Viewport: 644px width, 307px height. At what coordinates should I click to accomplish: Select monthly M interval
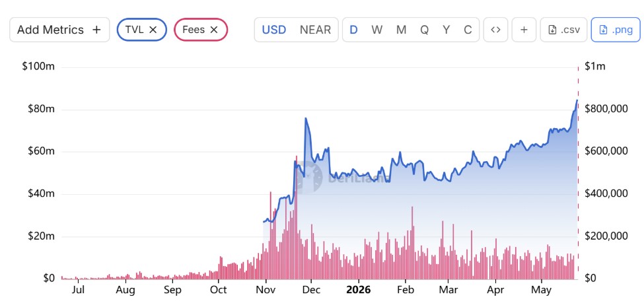pos(402,30)
